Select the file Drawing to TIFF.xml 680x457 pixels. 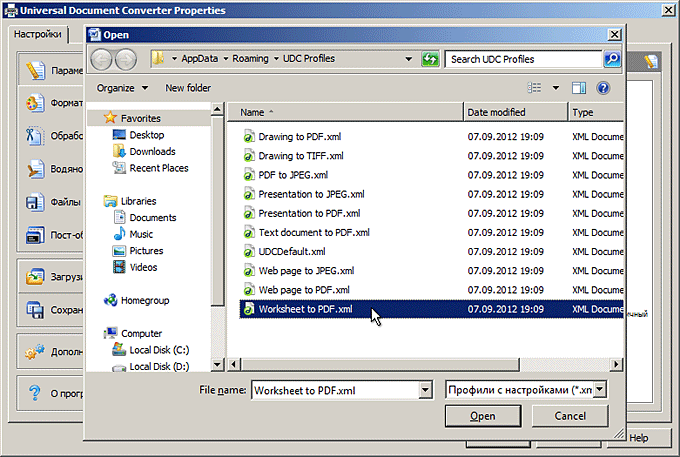tap(301, 156)
